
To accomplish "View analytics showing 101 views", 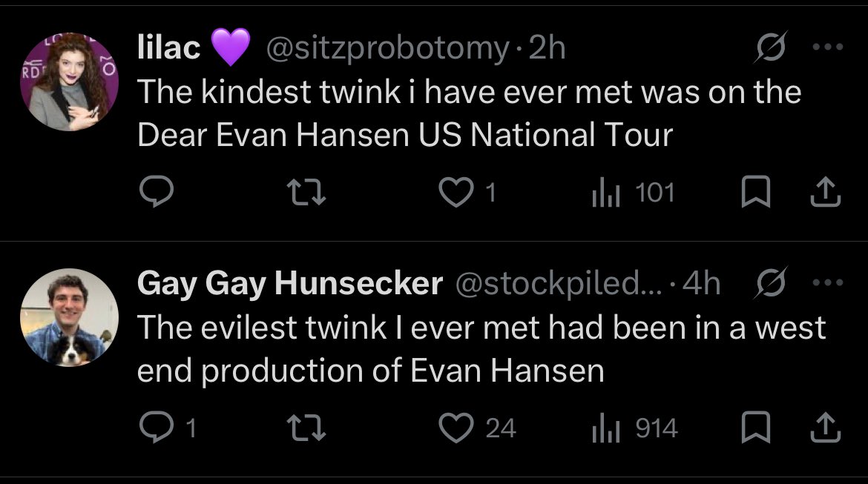I will (x=634, y=193).
